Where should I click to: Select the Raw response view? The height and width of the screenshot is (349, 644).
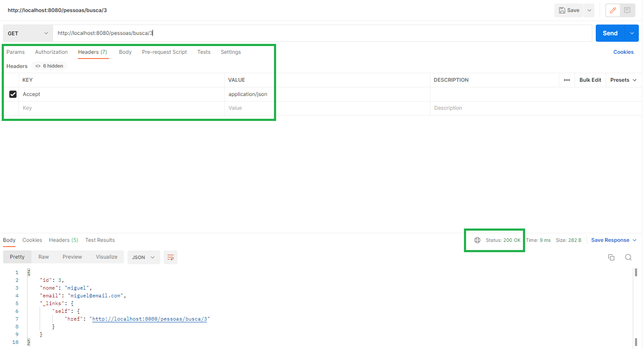point(43,256)
